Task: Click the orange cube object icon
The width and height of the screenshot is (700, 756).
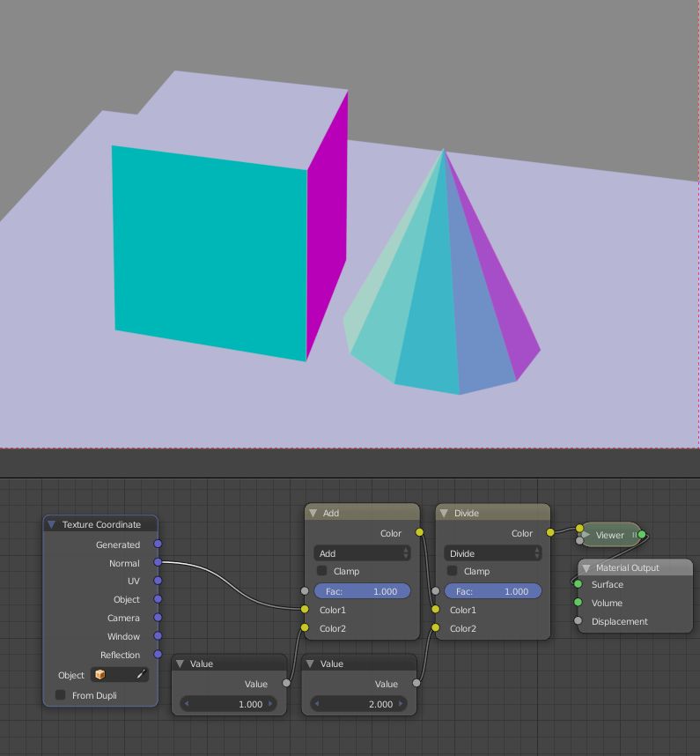Action: [99, 675]
